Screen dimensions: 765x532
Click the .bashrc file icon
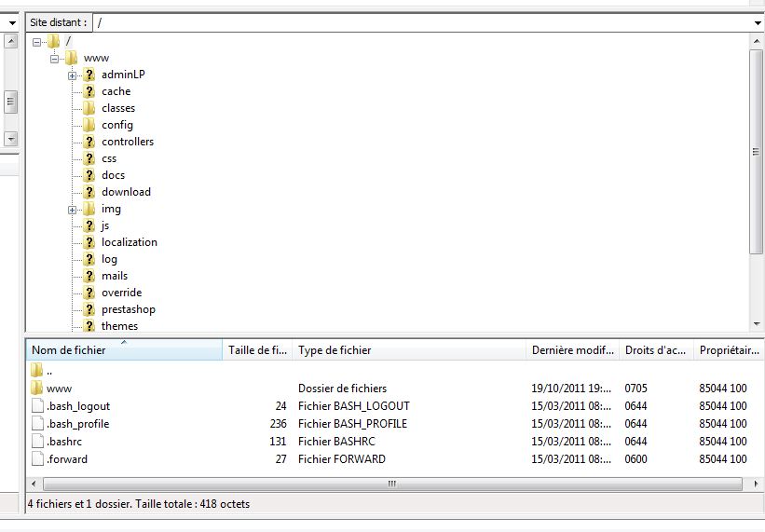point(37,442)
